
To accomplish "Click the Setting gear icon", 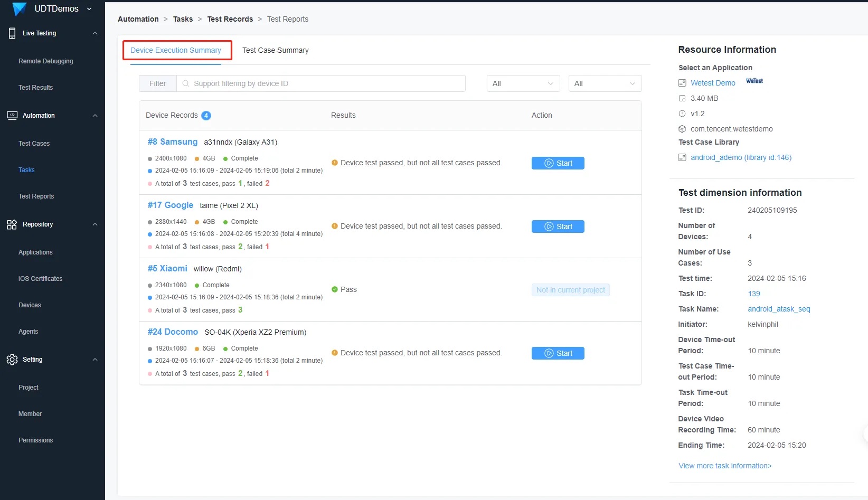I will 12,360.
